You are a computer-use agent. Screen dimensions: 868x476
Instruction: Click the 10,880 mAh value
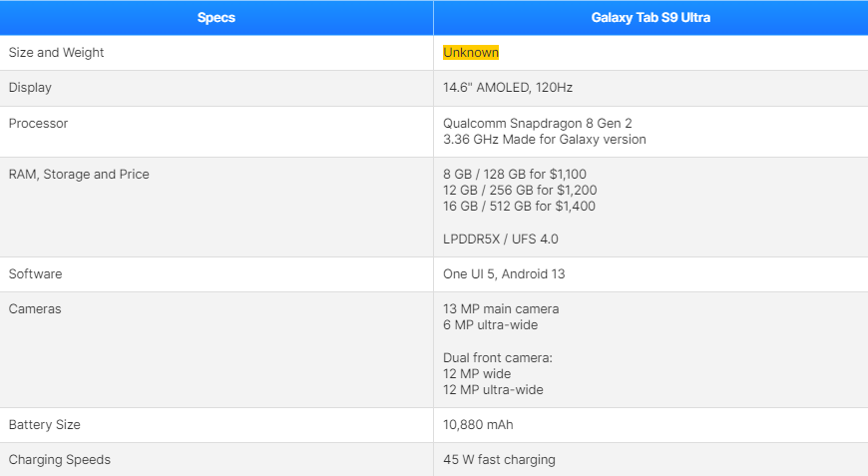[x=478, y=425]
